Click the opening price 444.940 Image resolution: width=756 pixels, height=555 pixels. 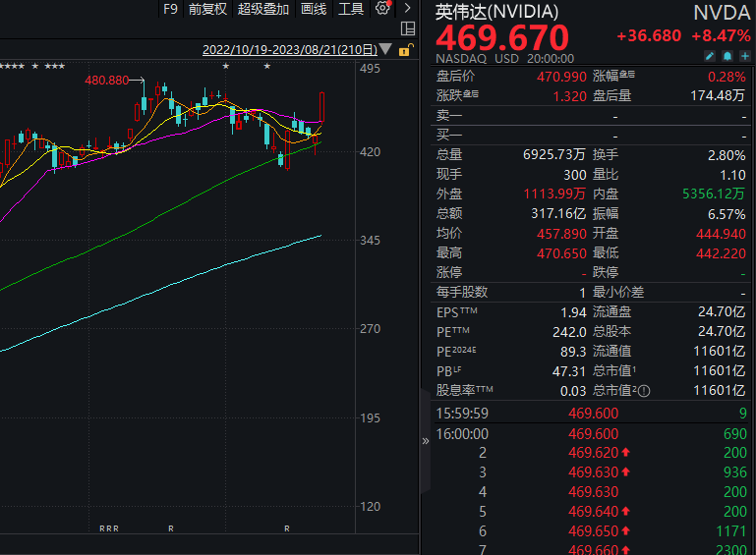(721, 234)
